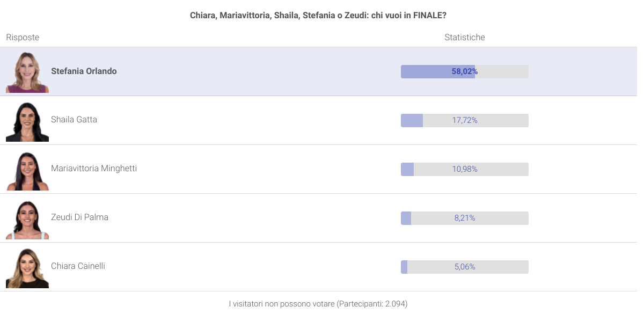Select the Zeudi Di Palma answer name
The height and width of the screenshot is (314, 644).
[79, 217]
